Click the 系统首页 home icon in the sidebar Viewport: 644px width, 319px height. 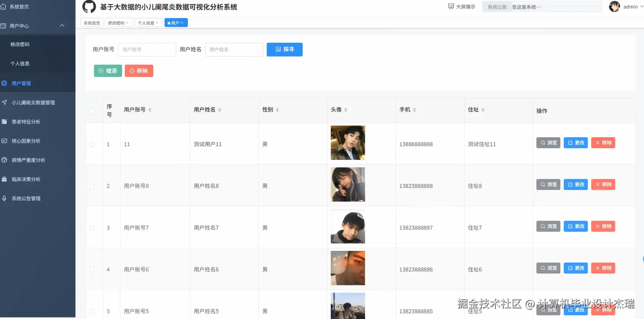[x=3, y=6]
